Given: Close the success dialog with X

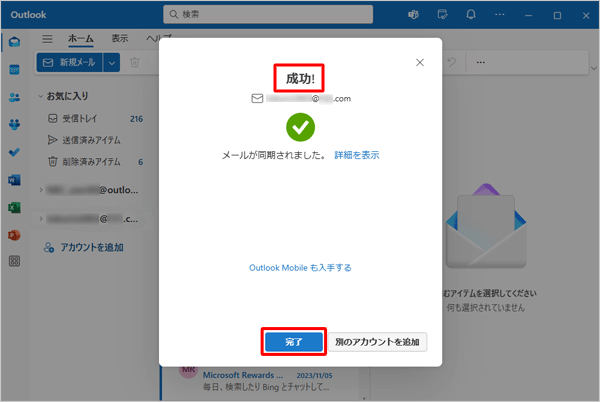Looking at the screenshot, I should pos(420,62).
